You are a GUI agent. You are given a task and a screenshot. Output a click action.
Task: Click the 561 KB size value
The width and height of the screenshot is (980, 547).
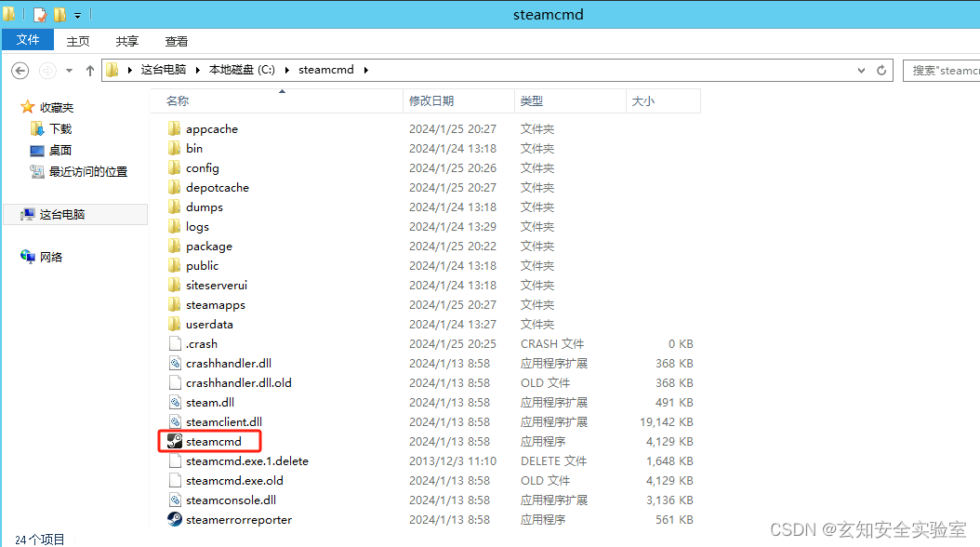[674, 519]
